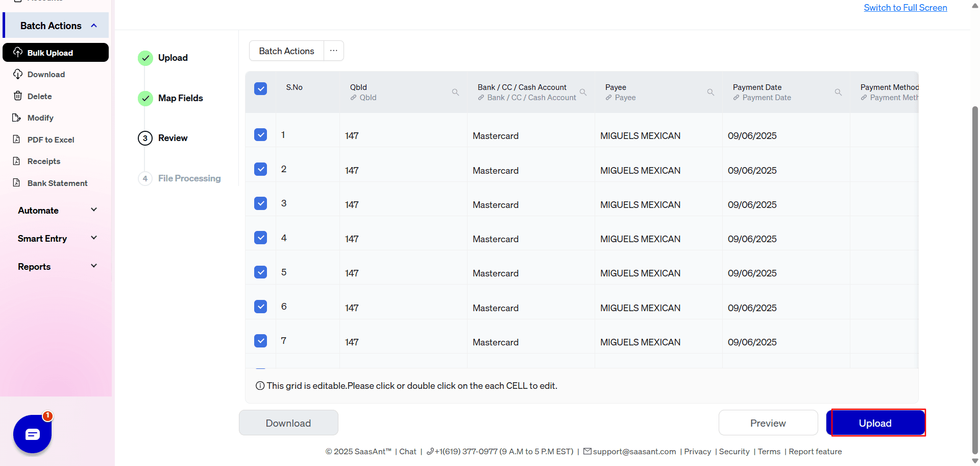Screen dimensions: 980x466
Task: Click the Preview button
Action: tap(768, 423)
